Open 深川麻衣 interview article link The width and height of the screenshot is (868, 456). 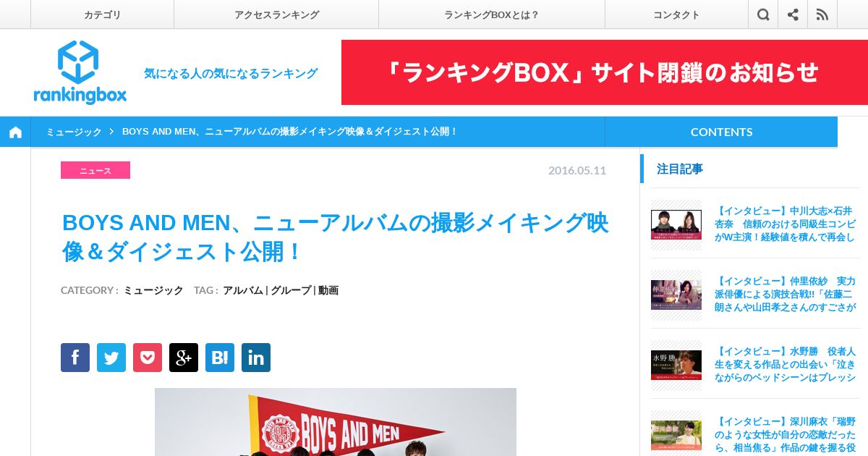[x=785, y=434]
